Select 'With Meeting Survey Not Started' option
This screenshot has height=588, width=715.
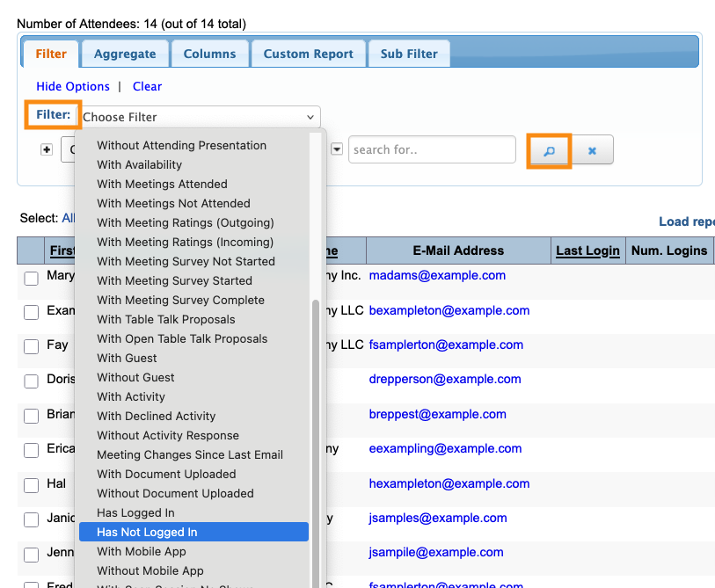(x=193, y=261)
